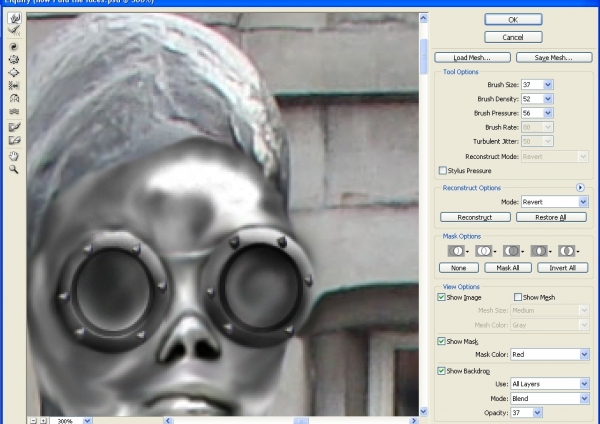The image size is (600, 424).
Task: Click the Opacity value field
Action: [522, 413]
